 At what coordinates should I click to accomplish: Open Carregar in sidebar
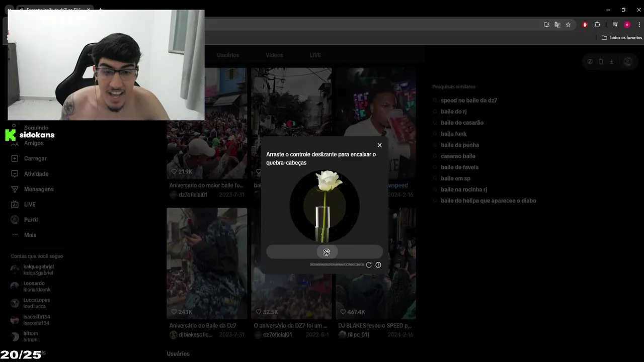[x=35, y=158]
